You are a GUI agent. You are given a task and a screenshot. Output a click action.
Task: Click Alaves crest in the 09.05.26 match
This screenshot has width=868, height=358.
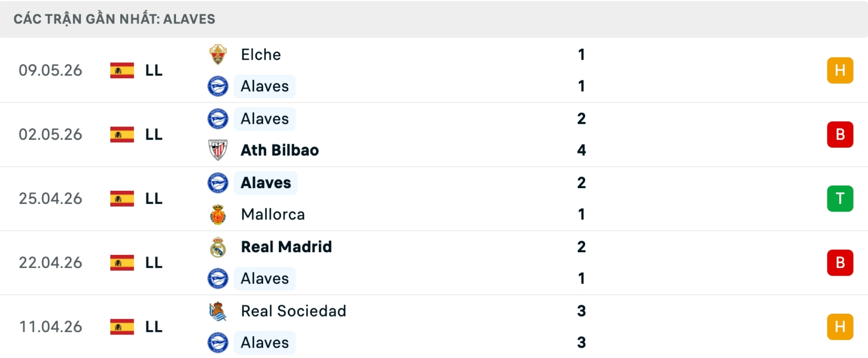[218, 86]
